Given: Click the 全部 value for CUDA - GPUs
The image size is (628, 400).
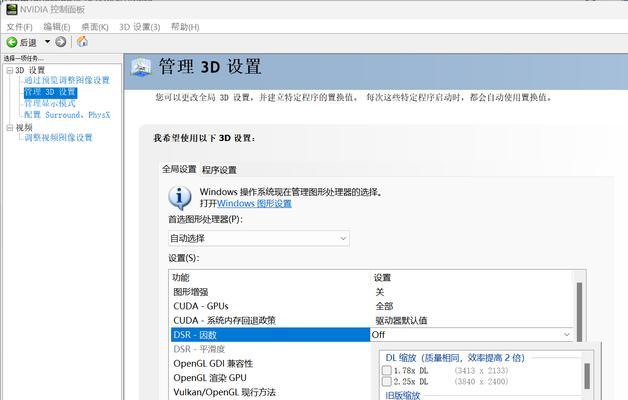Looking at the screenshot, I should pos(384,306).
